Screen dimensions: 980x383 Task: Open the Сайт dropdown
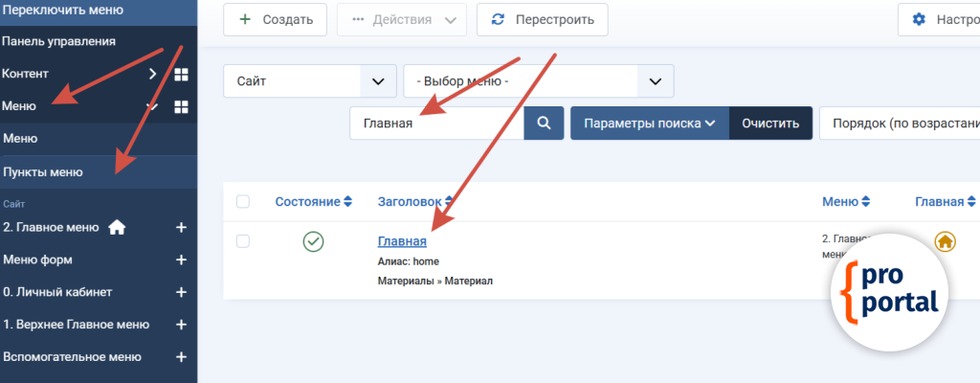pyautogui.click(x=309, y=81)
